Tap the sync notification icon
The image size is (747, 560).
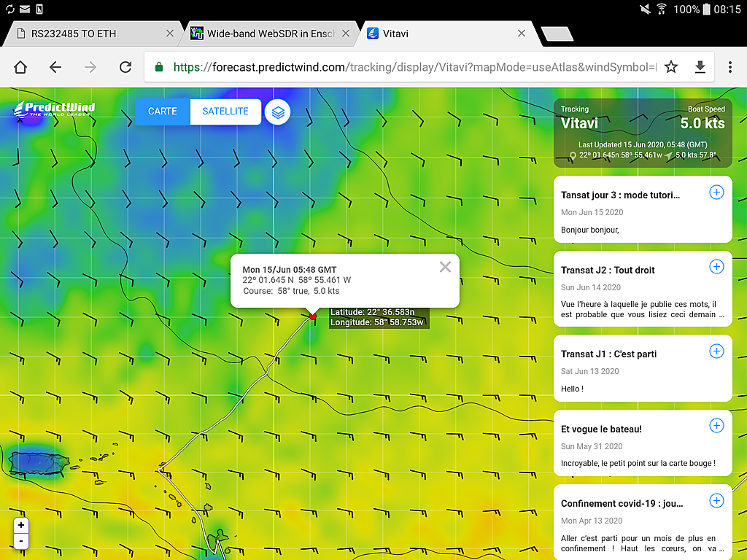point(9,9)
